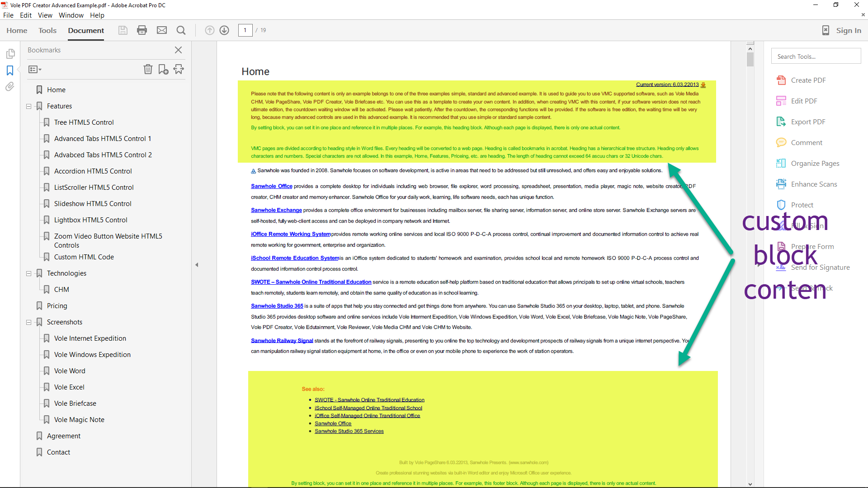Toggle the Bookmarks panel icon

pos(10,70)
